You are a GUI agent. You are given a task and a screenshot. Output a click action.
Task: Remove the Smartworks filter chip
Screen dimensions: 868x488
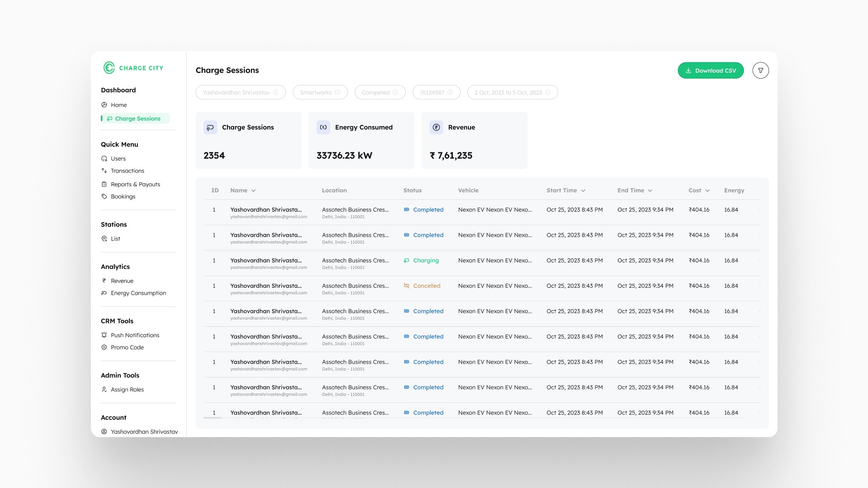coord(337,93)
